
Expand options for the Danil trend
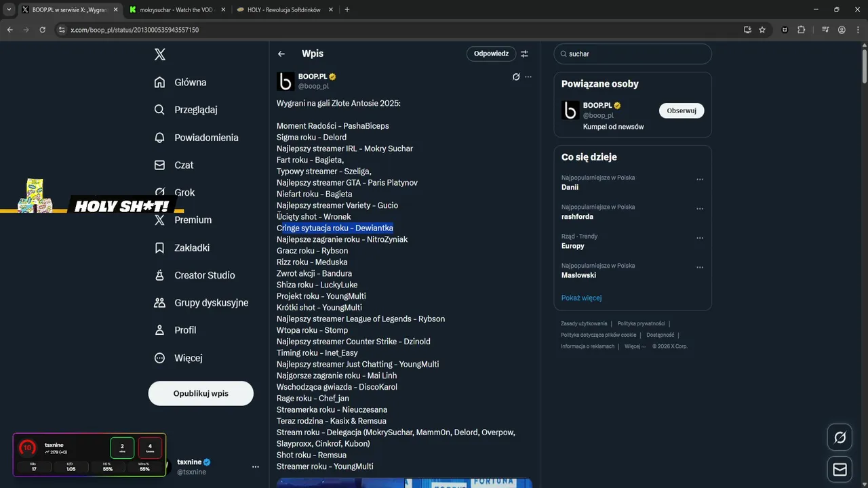click(x=700, y=180)
